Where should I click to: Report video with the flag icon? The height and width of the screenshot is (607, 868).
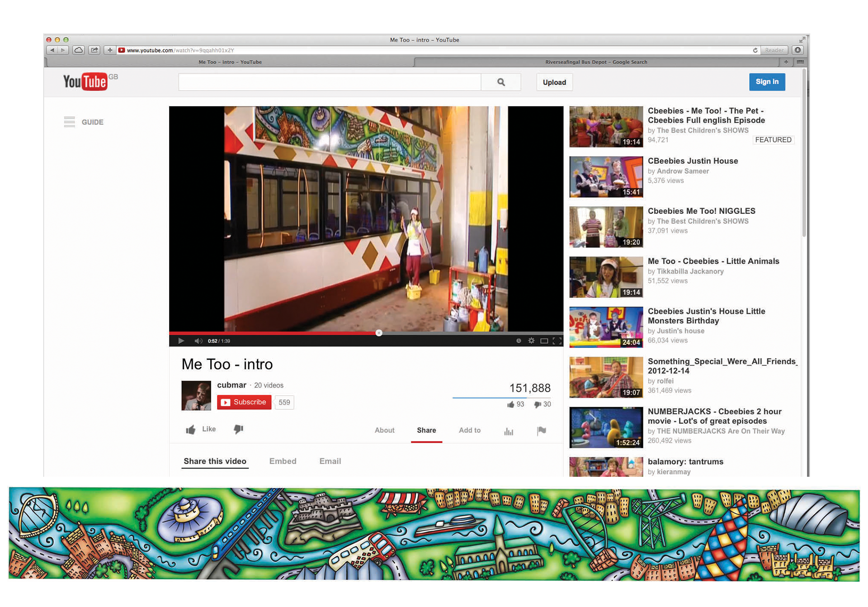coord(542,431)
